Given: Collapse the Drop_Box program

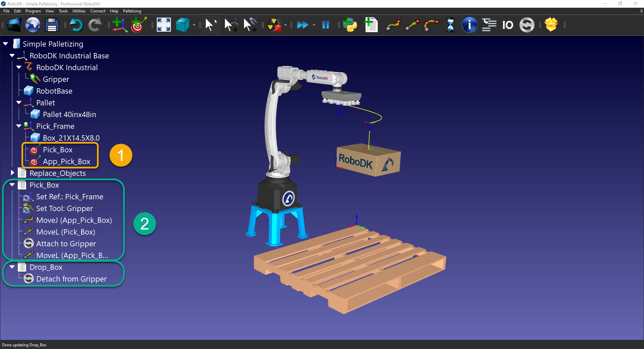Looking at the screenshot, I should 12,267.
